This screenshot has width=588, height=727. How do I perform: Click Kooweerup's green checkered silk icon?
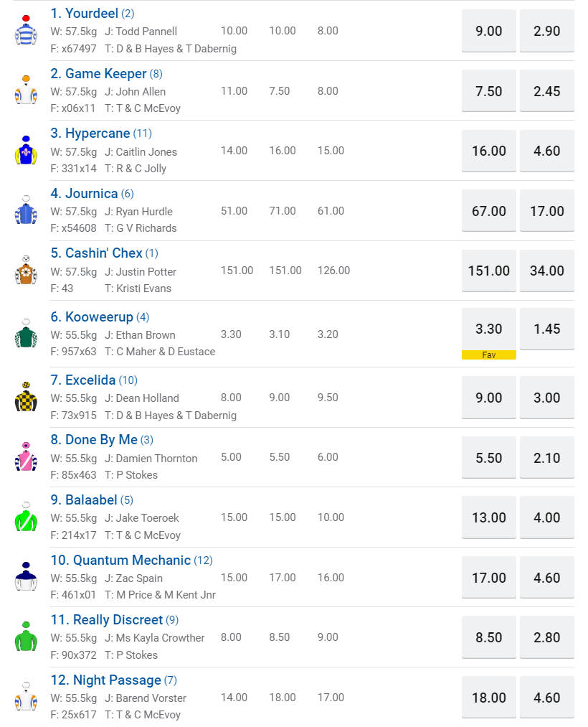pos(26,334)
